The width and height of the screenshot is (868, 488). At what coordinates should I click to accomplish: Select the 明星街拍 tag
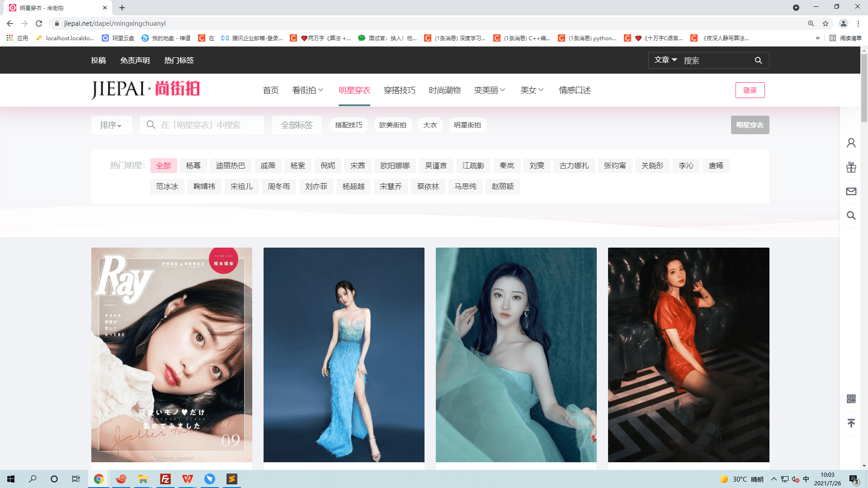[467, 125]
